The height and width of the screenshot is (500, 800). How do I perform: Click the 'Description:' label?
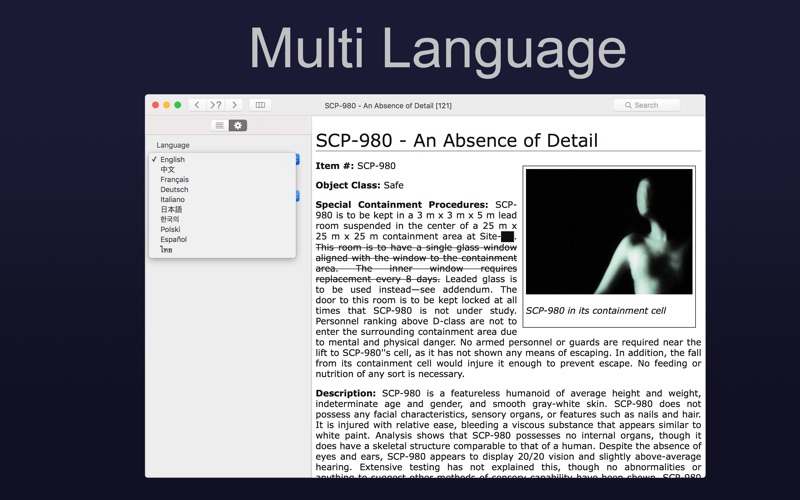pyautogui.click(x=345, y=393)
